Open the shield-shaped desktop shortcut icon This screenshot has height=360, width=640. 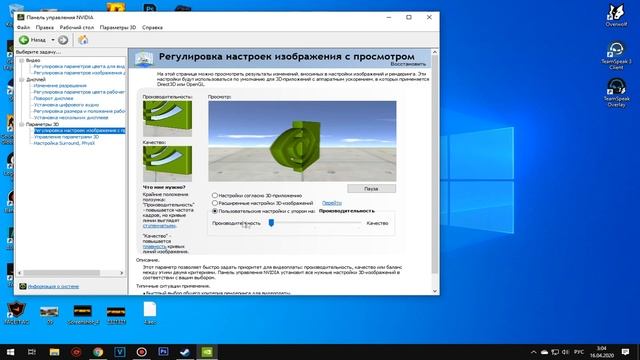[x=17, y=313]
